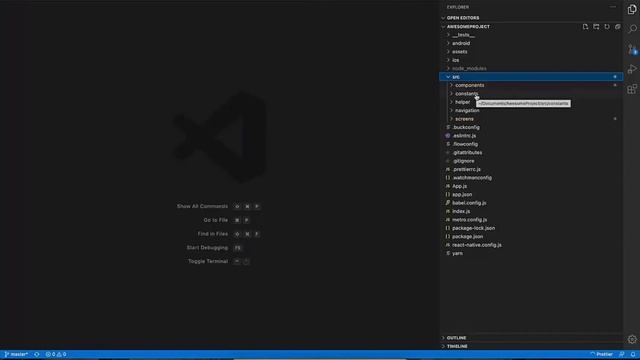This screenshot has height=360, width=640.
Task: Open the Extensions view
Action: [632, 89]
